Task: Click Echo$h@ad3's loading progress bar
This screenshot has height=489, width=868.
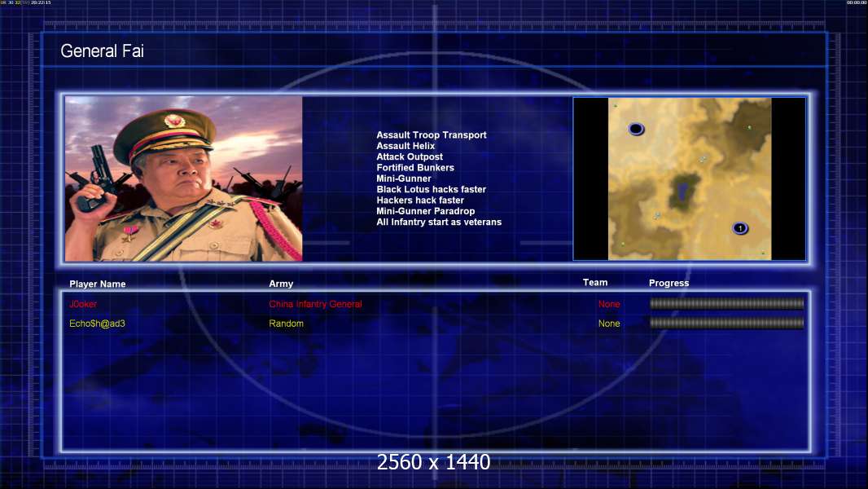Action: pyautogui.click(x=726, y=323)
